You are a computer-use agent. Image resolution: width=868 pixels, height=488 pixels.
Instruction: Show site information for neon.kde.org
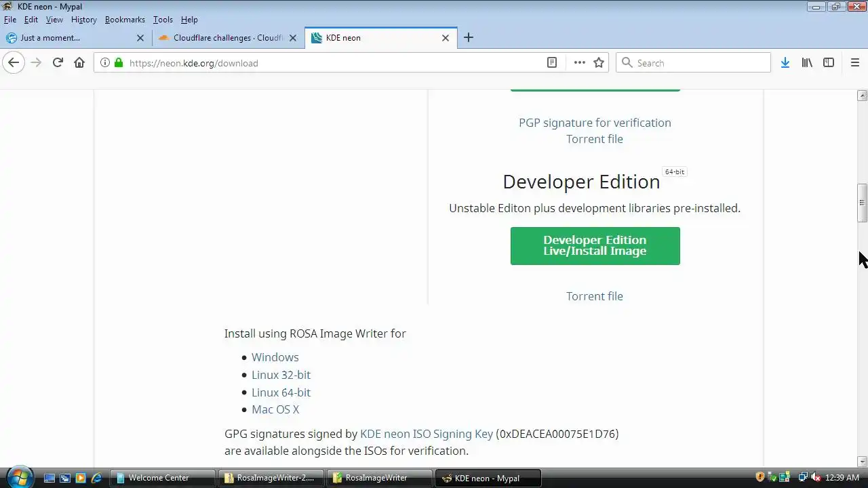click(104, 63)
